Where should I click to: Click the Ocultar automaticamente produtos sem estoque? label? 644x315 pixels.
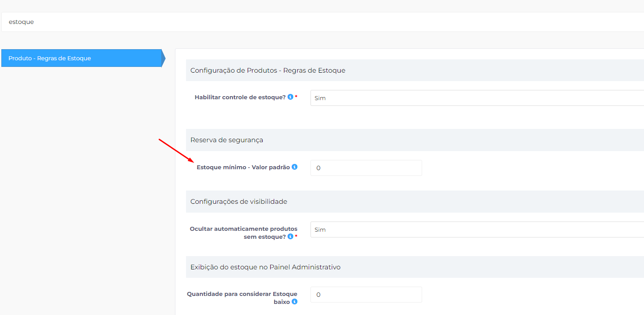tap(244, 233)
